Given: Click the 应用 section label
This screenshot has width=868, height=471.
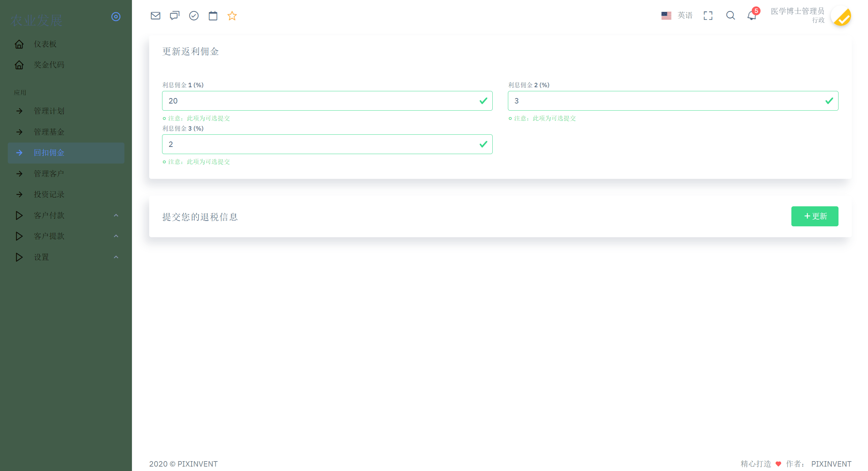Looking at the screenshot, I should 20,93.
